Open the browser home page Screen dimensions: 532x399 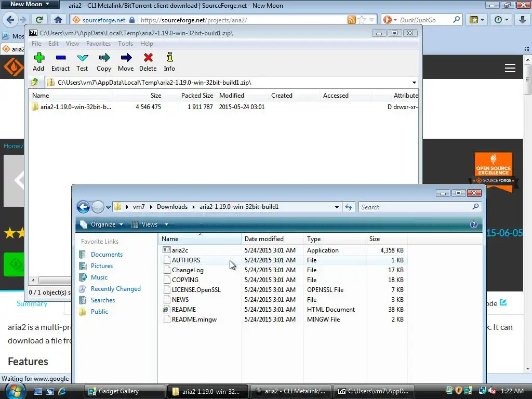58,20
